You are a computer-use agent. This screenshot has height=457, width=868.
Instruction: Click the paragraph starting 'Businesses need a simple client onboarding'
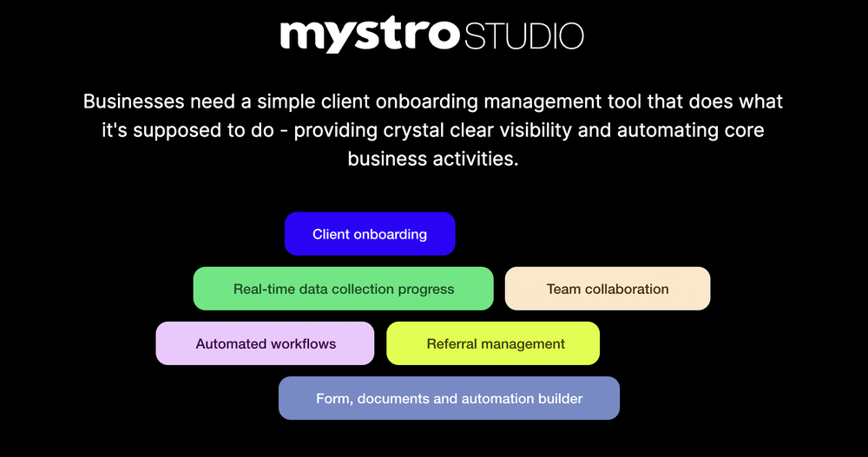pos(433,130)
